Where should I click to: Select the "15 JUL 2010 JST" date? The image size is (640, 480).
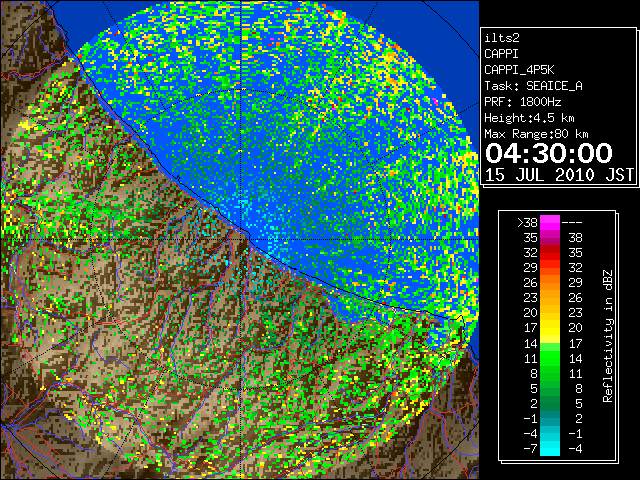tap(559, 175)
